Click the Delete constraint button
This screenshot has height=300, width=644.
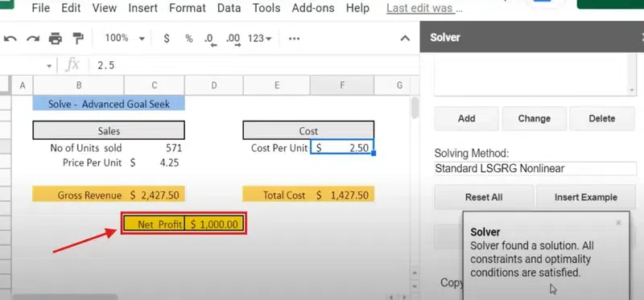coord(602,118)
